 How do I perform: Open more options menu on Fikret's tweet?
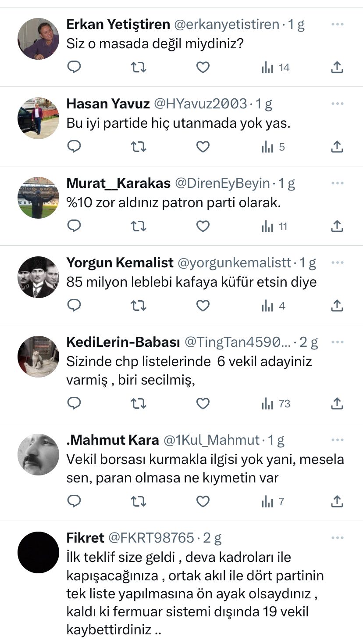point(337,538)
